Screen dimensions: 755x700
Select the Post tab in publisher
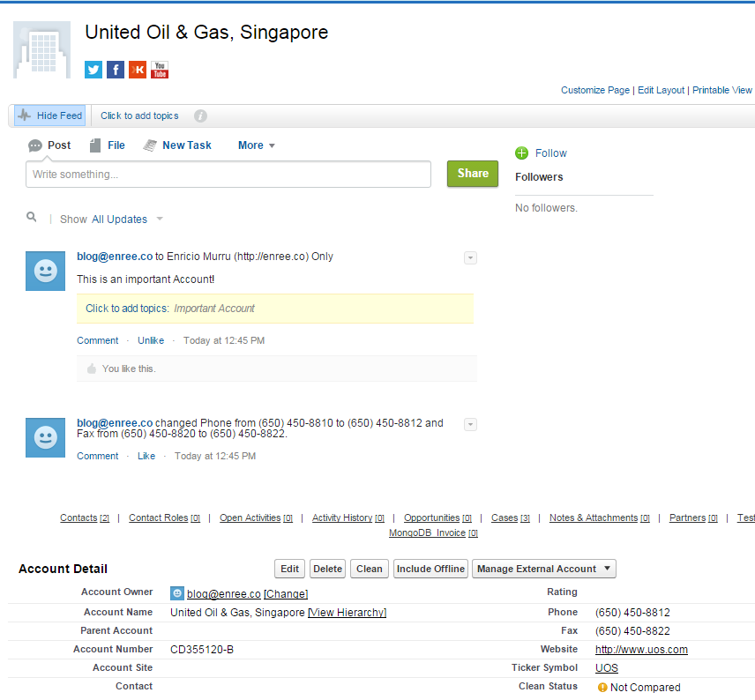pyautogui.click(x=49, y=145)
